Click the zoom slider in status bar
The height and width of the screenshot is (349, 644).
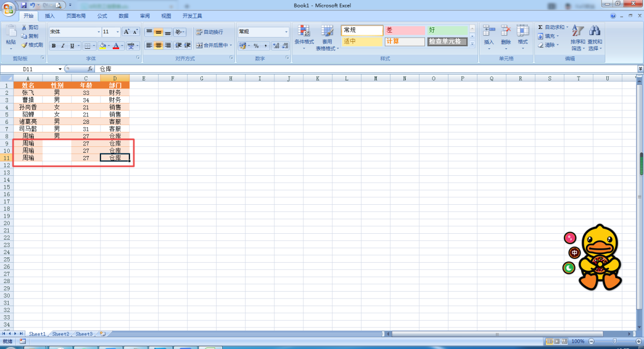pyautogui.click(x=614, y=341)
